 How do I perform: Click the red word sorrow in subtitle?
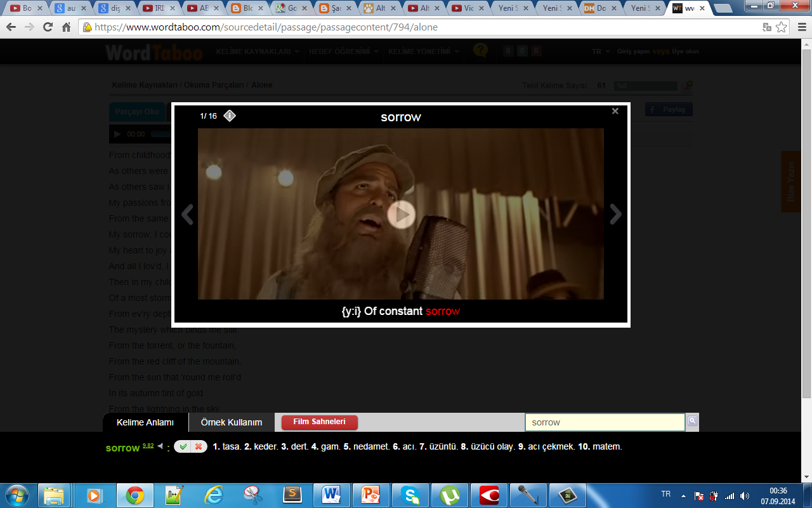[443, 311]
